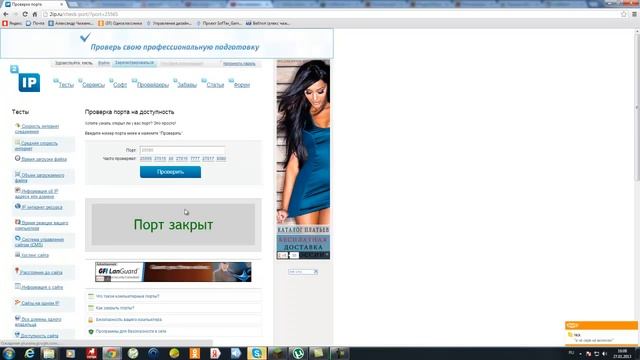The width and height of the screenshot is (640, 360).
Task: Click globe icon beside IP интернет ресурса
Action: 18,207
